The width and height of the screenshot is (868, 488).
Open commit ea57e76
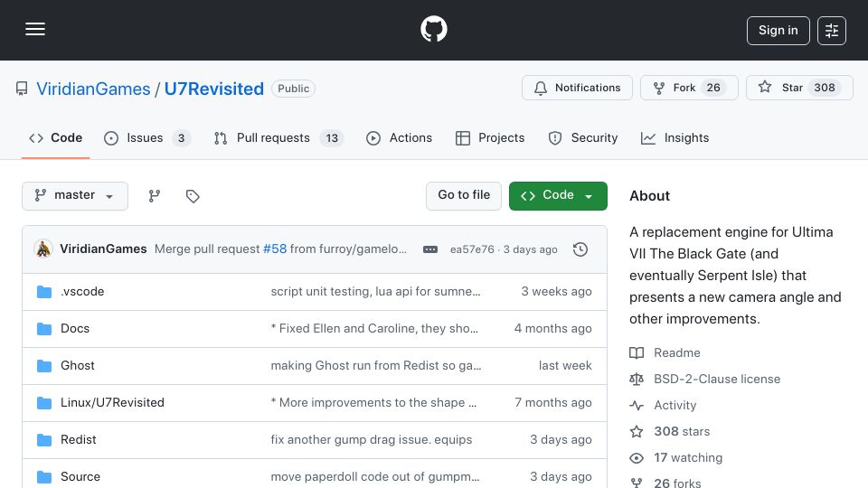(472, 249)
